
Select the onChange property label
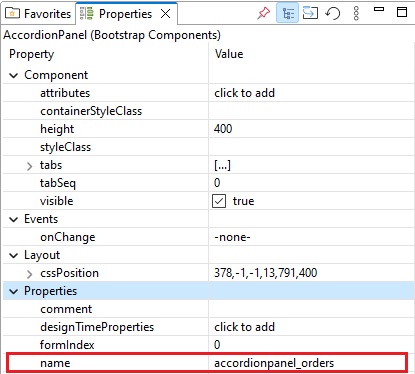pos(68,237)
